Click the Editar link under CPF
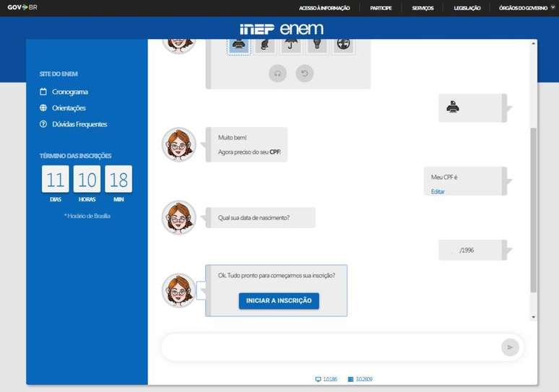 438,191
